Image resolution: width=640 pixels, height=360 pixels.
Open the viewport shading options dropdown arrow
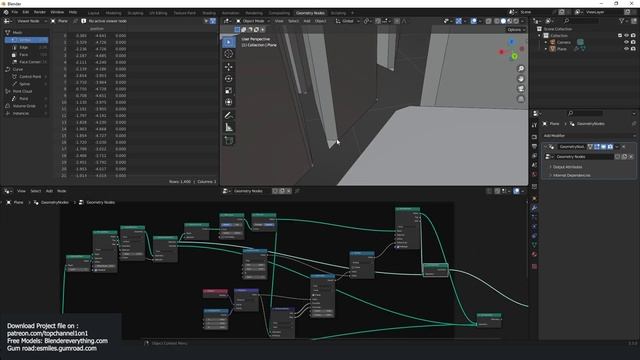522,21
